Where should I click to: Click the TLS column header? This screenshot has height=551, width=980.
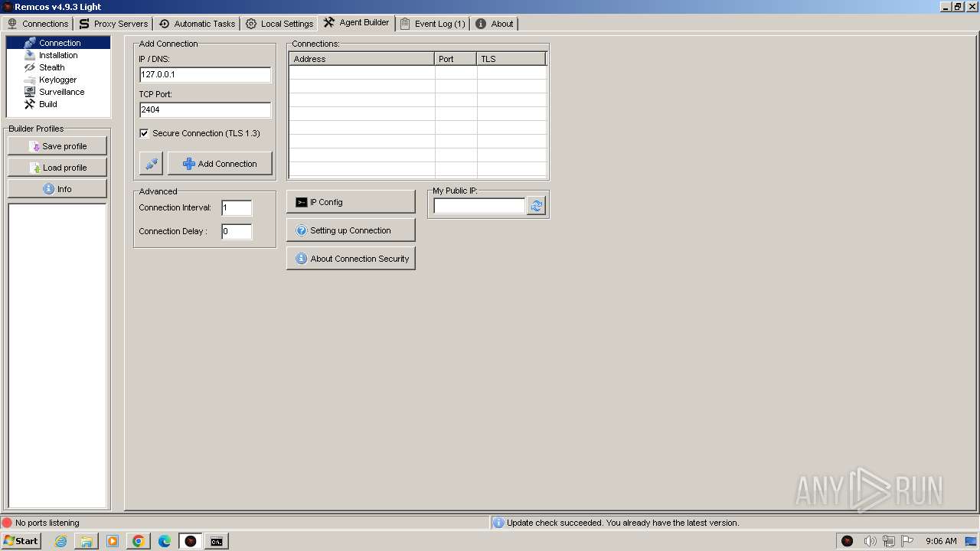(x=511, y=59)
